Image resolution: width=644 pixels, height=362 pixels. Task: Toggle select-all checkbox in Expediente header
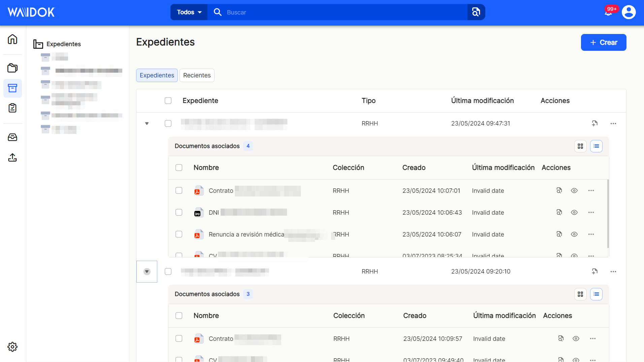168,101
